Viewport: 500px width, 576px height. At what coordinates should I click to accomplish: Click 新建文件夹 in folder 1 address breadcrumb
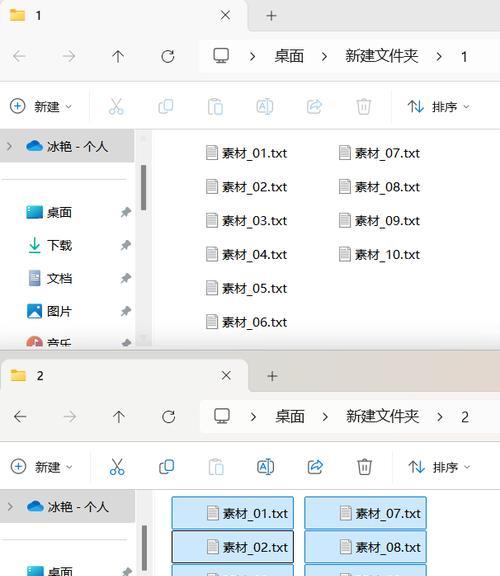382,56
